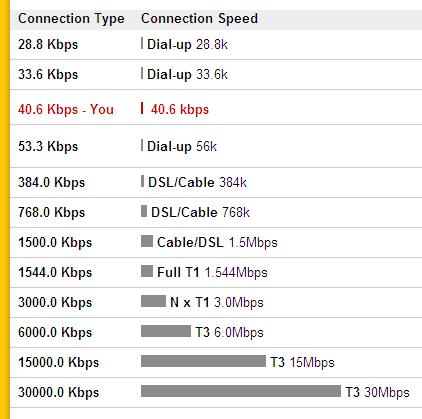Click the Connection Type column header
Screen dimensions: 422x419
point(71,19)
